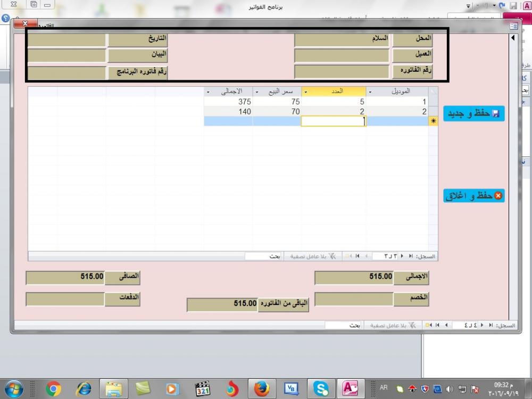Image resolution: width=532 pixels, height=399 pixels.
Task: Click the العميل customer input field
Action: 342,55
